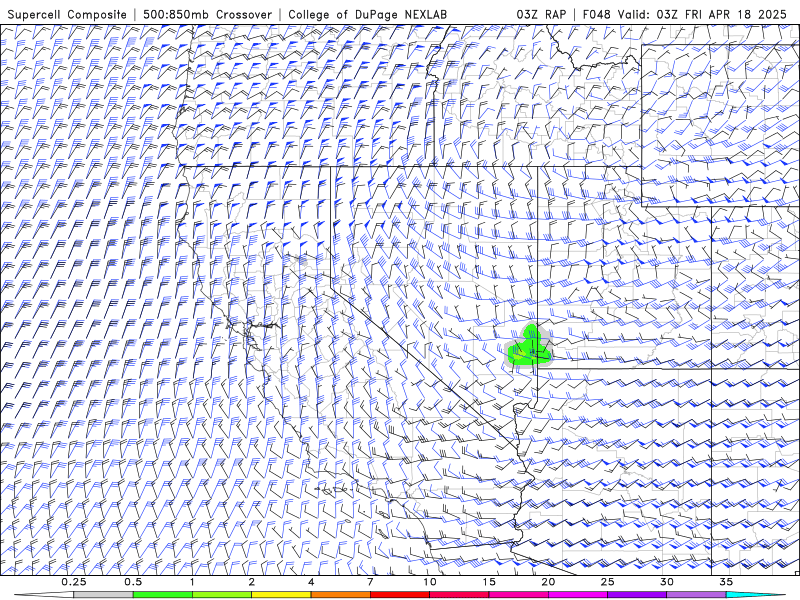Click the legend value 30

(666, 582)
